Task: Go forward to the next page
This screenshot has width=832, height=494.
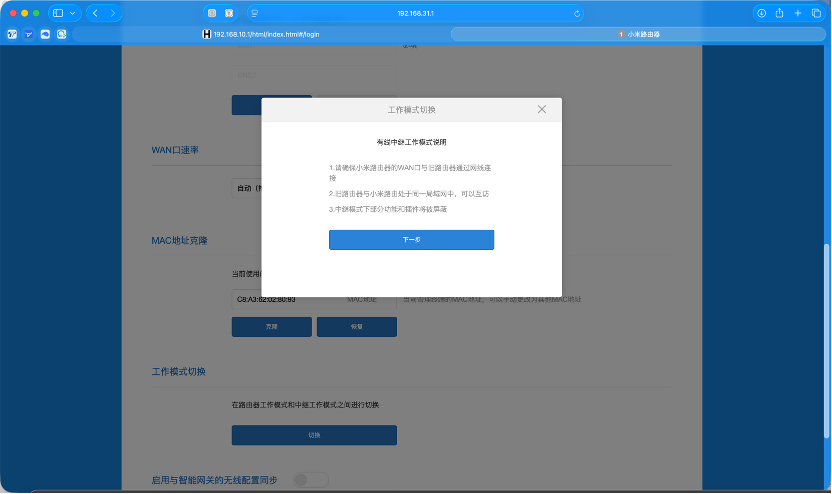Action: tap(112, 13)
